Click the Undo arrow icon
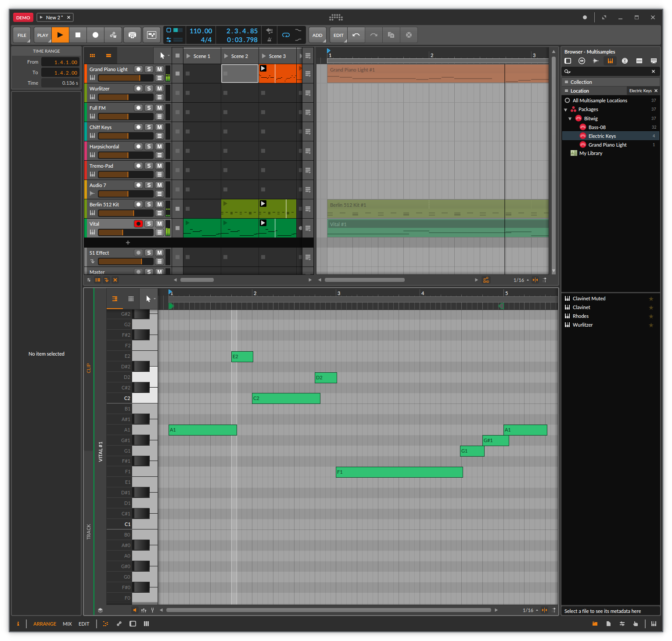 click(356, 35)
